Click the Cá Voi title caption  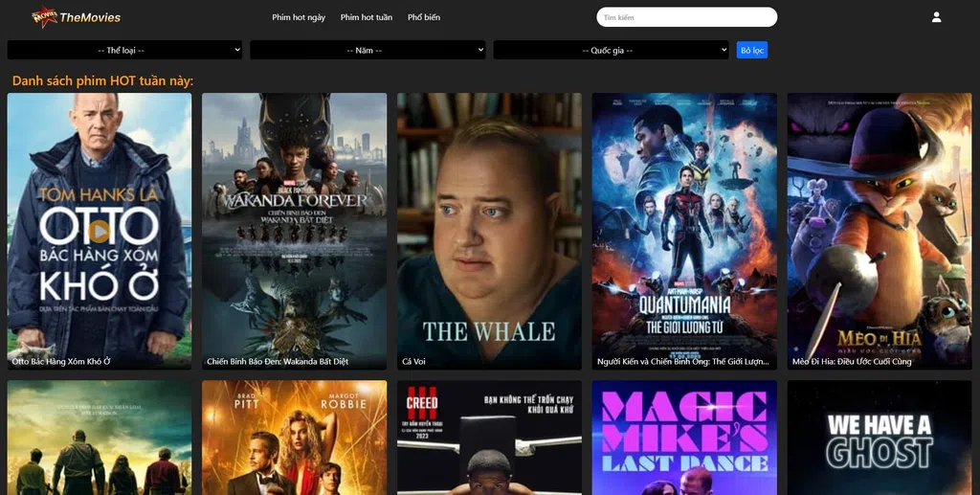point(413,361)
